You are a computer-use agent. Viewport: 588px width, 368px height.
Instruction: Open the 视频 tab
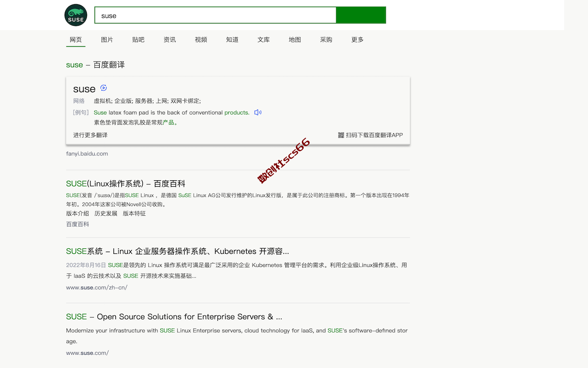(x=201, y=40)
